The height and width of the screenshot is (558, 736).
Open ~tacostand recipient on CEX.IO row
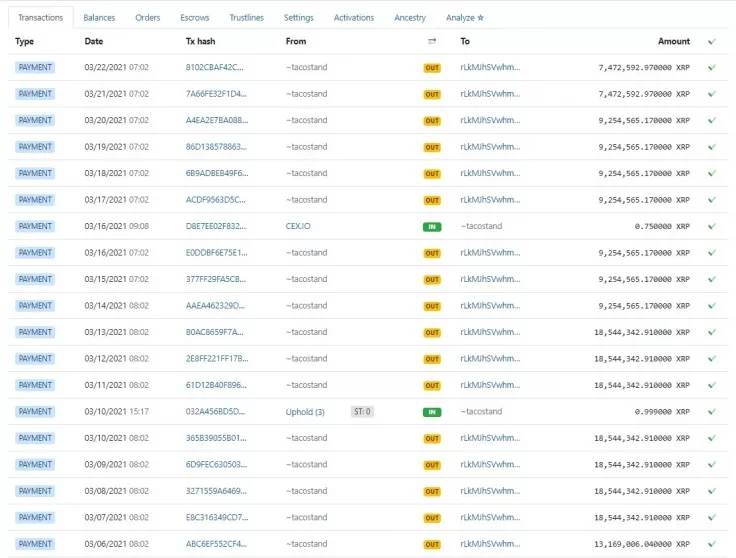tap(481, 226)
